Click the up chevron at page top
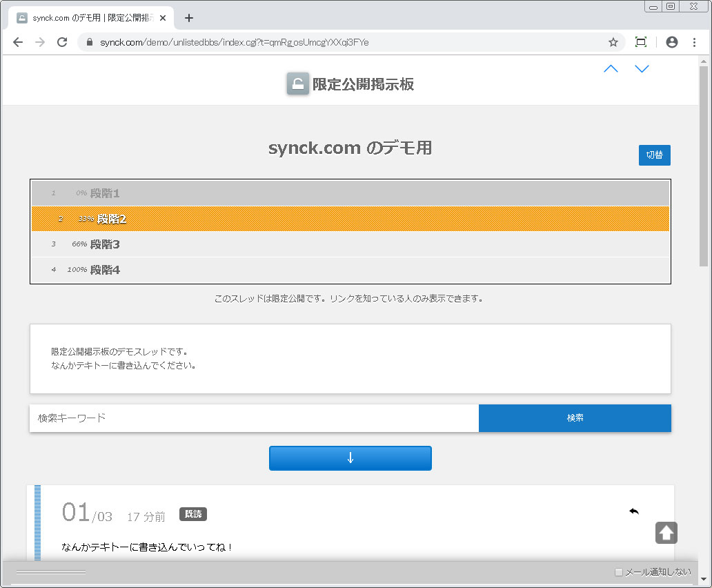Viewport: 712px width, 588px height. coord(611,68)
